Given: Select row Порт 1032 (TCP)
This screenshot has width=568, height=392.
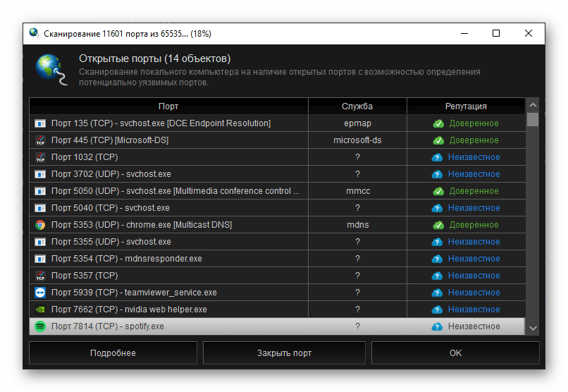Looking at the screenshot, I should (x=278, y=158).
